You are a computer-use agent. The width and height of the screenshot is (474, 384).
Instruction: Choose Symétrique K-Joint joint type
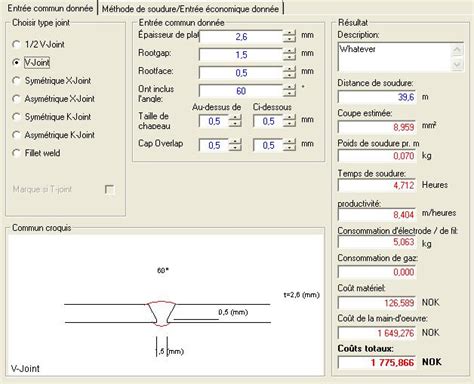52,117
